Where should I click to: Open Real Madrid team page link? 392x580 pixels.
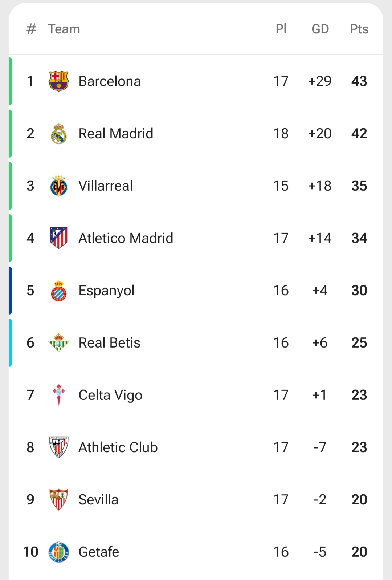click(x=116, y=134)
